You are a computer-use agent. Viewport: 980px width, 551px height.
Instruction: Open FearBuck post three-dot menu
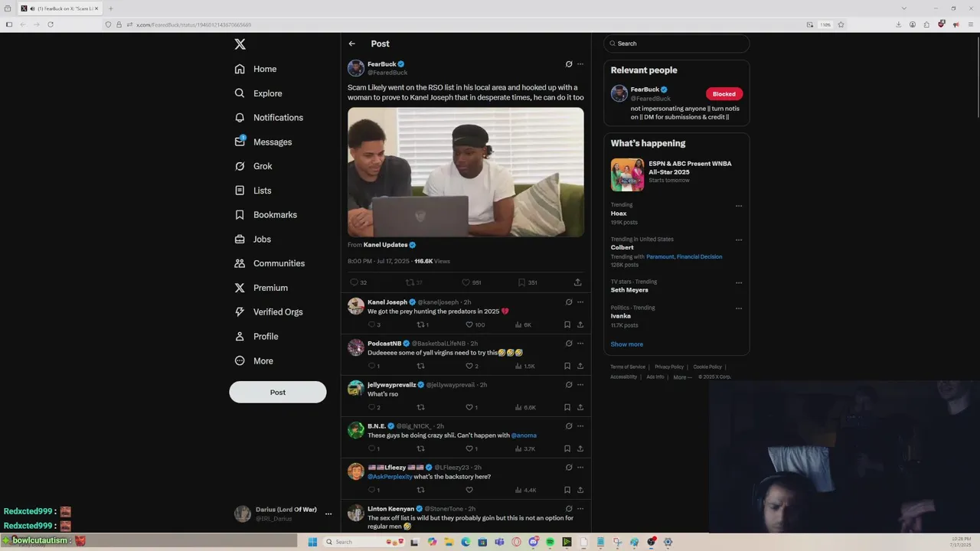pos(580,64)
